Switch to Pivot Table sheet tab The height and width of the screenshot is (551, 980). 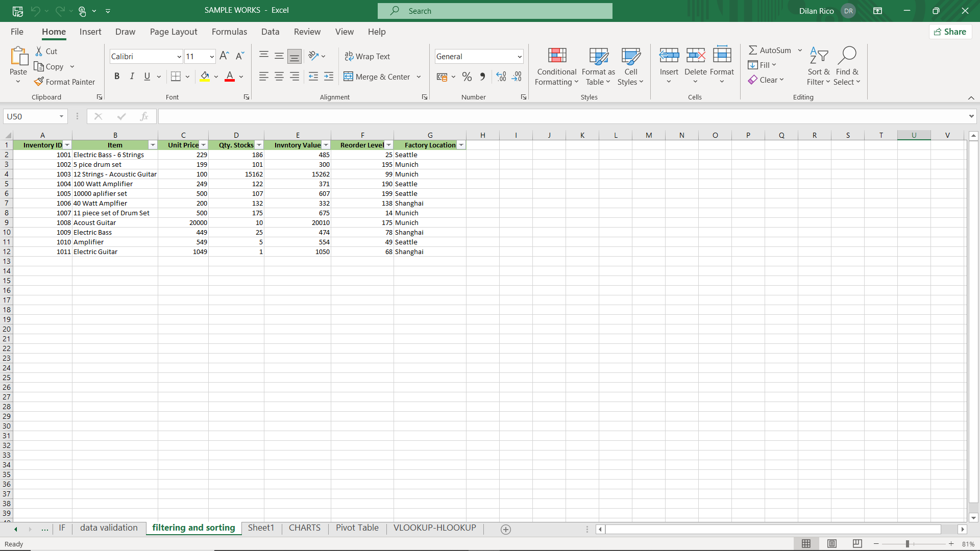coord(357,528)
